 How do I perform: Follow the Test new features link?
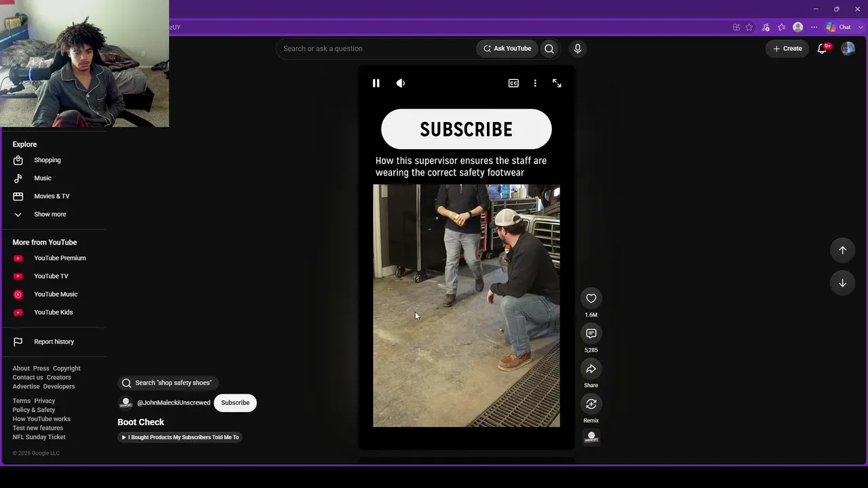(x=38, y=428)
